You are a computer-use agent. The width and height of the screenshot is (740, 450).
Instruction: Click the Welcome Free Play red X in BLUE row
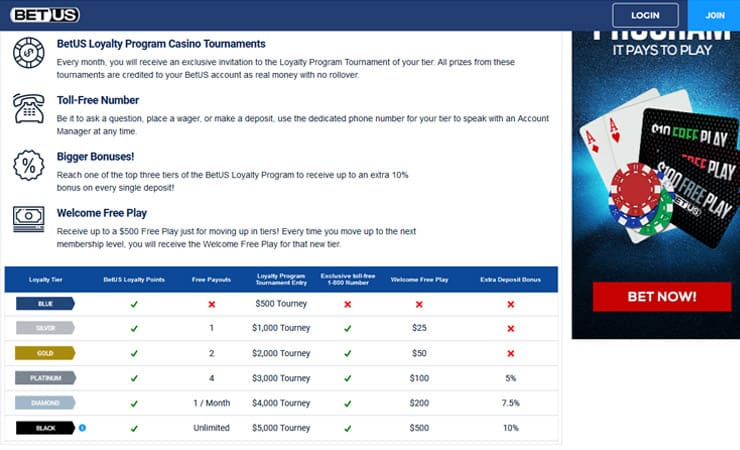point(419,304)
